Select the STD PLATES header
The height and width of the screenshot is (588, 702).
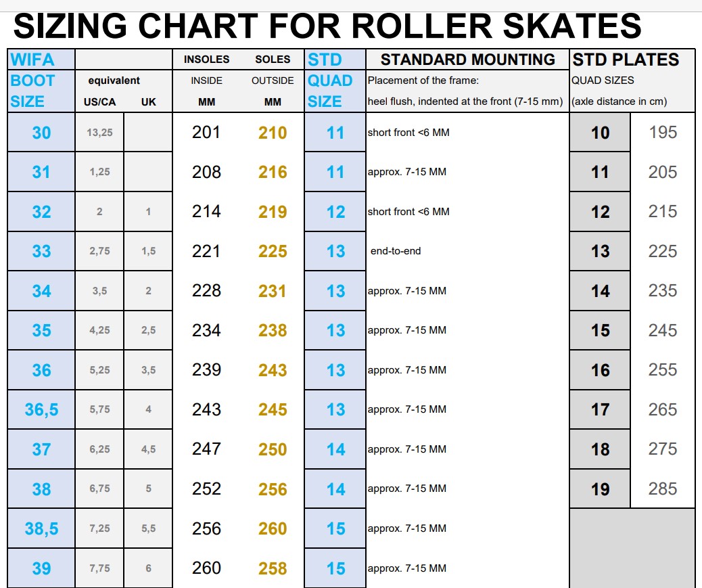(x=626, y=60)
